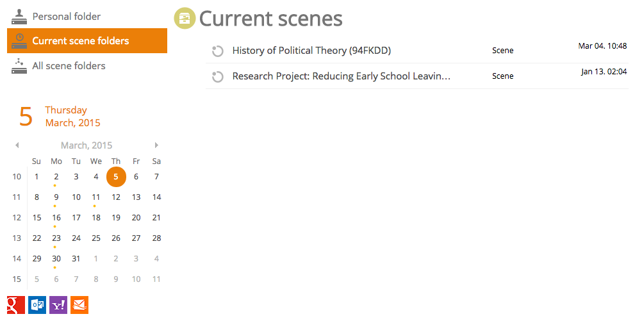Go to previous month in calendar
The image size is (644, 321).
17,145
